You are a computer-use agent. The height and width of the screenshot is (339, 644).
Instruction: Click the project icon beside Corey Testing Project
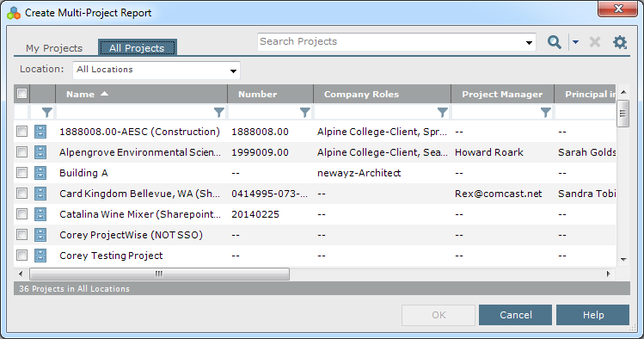pyautogui.click(x=40, y=256)
